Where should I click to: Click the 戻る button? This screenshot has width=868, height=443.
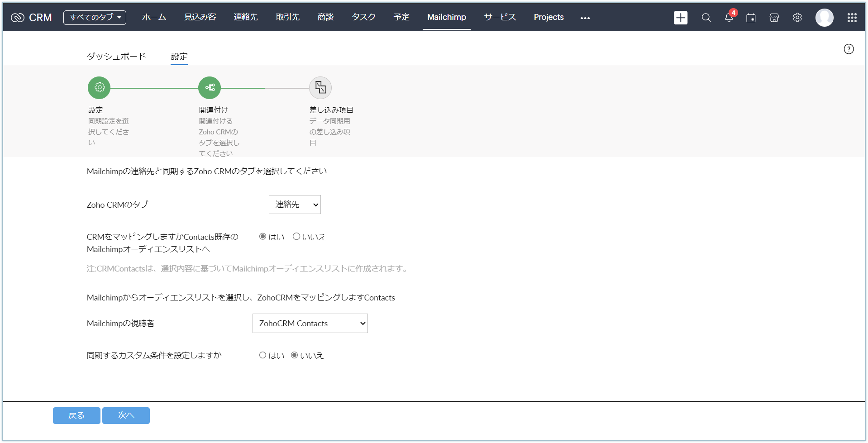(76, 415)
